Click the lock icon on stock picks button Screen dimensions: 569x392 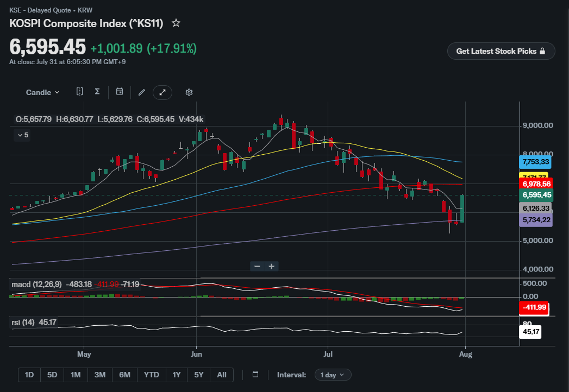(x=542, y=51)
